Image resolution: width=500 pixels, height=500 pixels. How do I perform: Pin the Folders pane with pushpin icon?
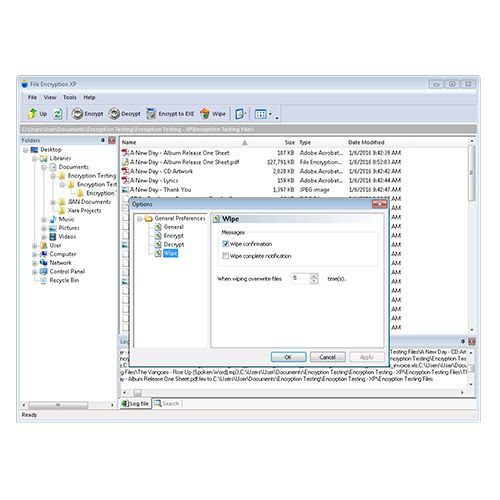tap(103, 140)
